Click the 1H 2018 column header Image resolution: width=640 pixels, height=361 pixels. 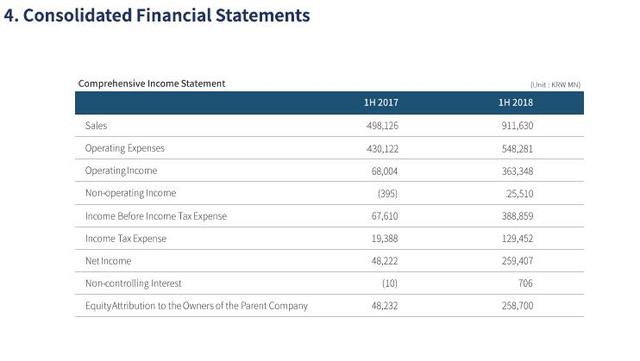coord(515,103)
